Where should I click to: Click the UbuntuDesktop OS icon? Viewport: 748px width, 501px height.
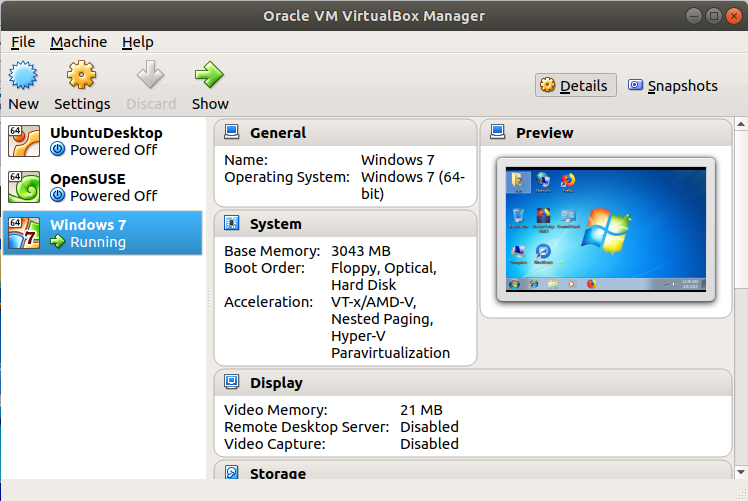[x=24, y=141]
